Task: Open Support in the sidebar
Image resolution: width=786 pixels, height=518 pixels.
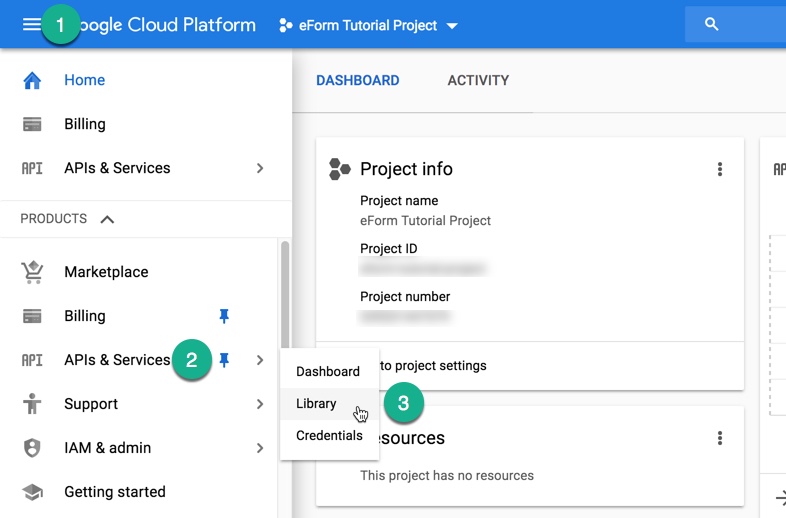Action: tap(91, 404)
